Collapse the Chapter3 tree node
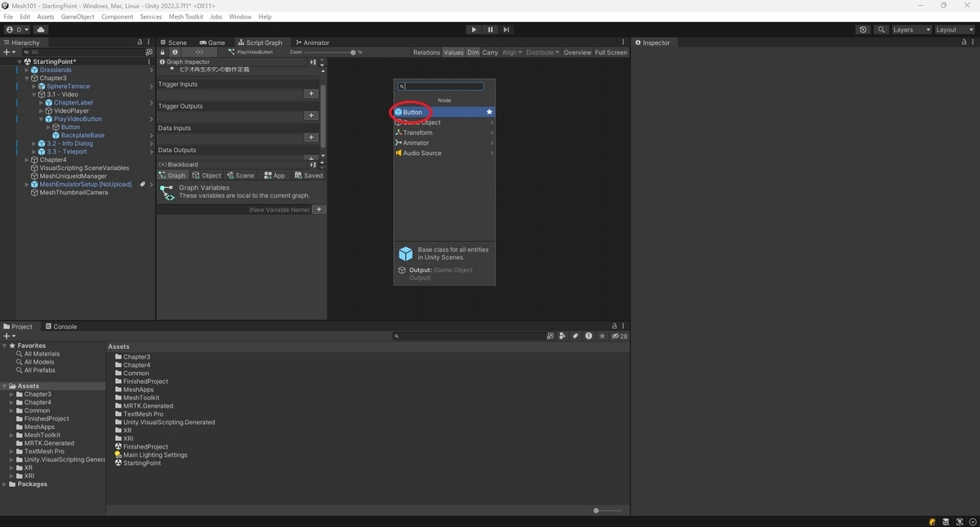The height and width of the screenshot is (527, 980). (x=27, y=78)
